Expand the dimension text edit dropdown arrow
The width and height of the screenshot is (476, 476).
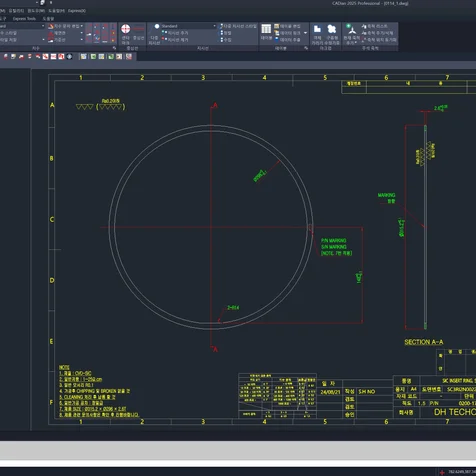coord(82,26)
